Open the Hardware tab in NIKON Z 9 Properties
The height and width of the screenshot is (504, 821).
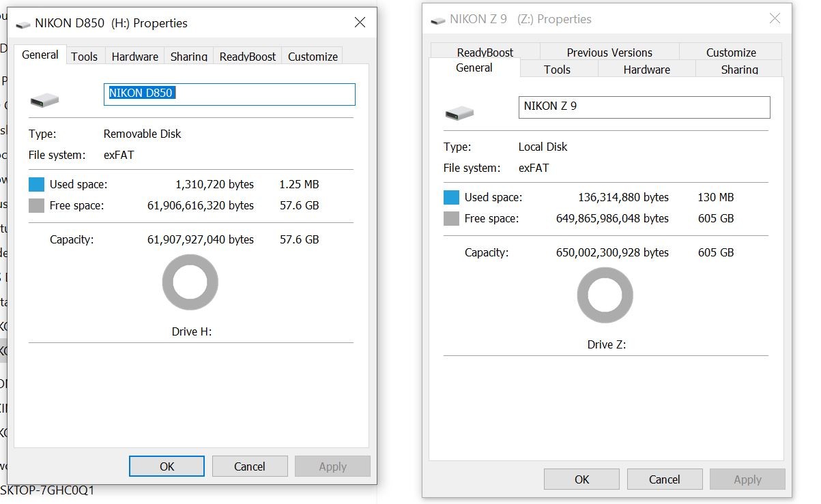[x=646, y=70]
